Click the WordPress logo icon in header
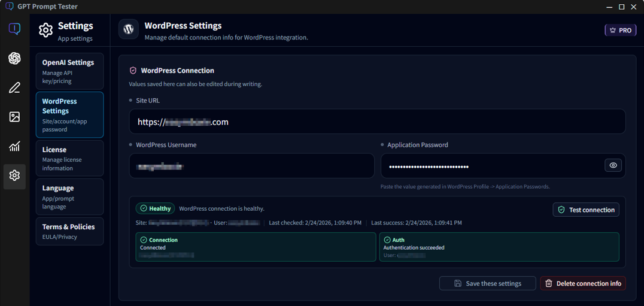 (129, 29)
